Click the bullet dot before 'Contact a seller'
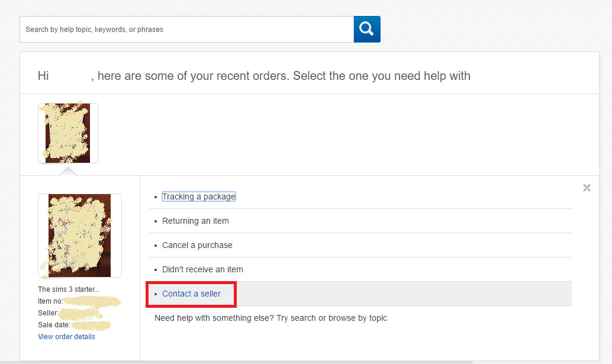612x364 pixels. pyautogui.click(x=156, y=294)
